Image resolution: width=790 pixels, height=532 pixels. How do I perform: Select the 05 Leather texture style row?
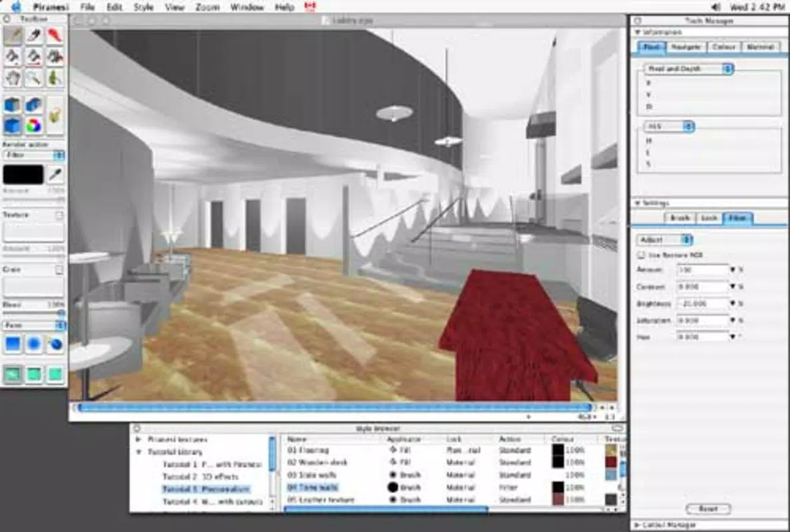(451, 500)
